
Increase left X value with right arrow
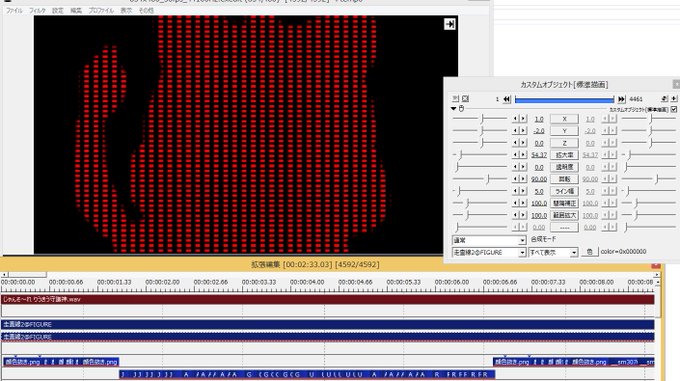(x=523, y=119)
